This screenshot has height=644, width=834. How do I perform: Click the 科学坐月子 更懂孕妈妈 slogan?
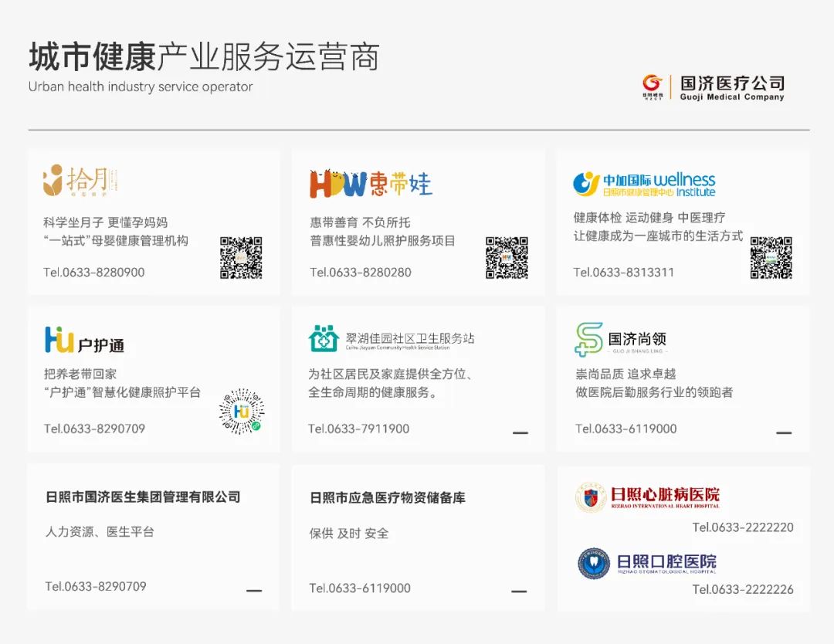pyautogui.click(x=105, y=222)
